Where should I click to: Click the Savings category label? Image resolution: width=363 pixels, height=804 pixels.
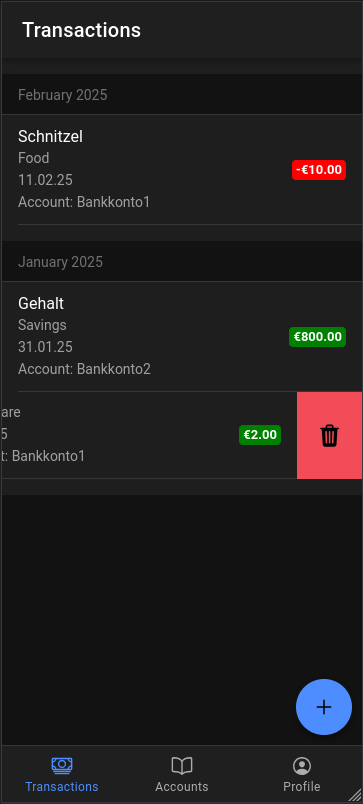pyautogui.click(x=43, y=325)
